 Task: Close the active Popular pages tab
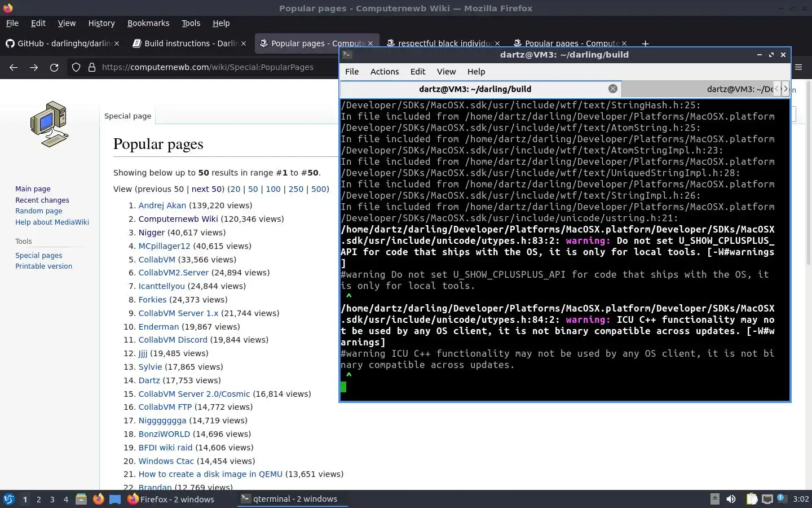point(370,43)
